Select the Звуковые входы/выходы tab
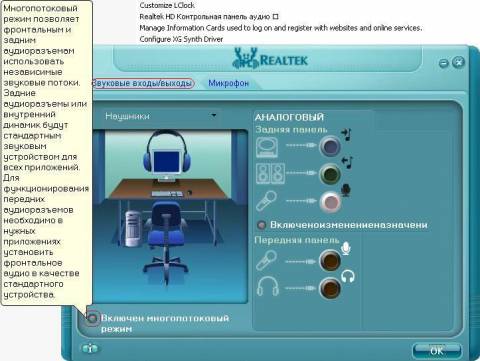 143,83
